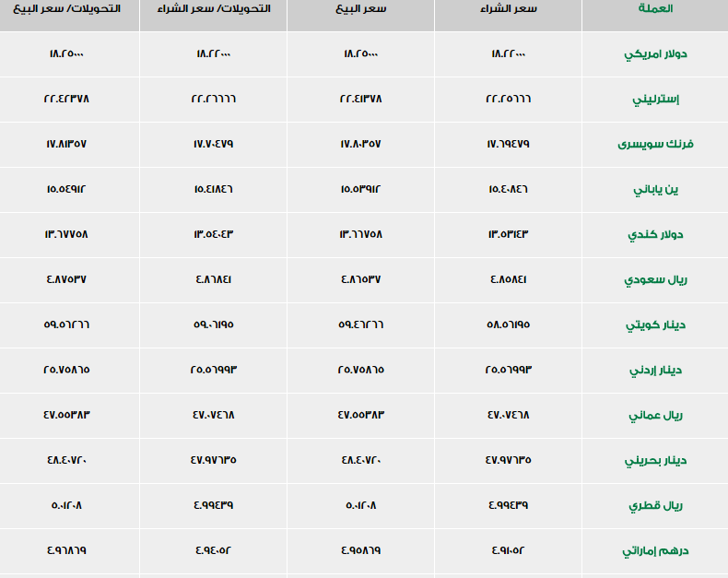Select the ريال عماني currency link
The image size is (728, 578).
[655, 415]
